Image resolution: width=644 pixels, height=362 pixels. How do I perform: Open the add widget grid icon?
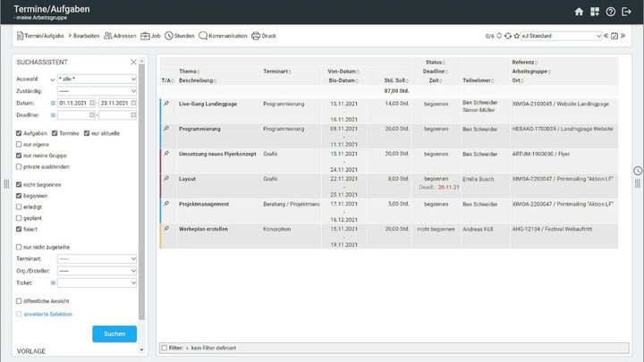click(x=595, y=12)
